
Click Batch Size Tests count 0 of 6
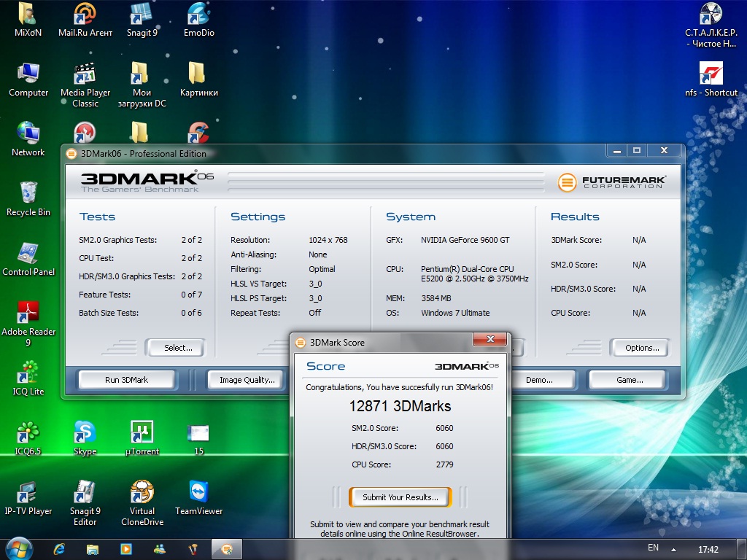tap(192, 313)
